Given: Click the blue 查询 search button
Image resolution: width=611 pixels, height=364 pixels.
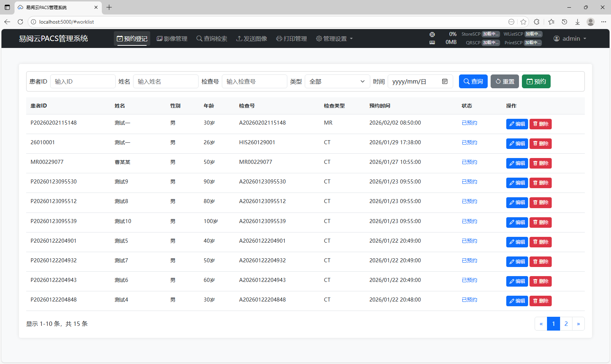Looking at the screenshot, I should [x=473, y=81].
